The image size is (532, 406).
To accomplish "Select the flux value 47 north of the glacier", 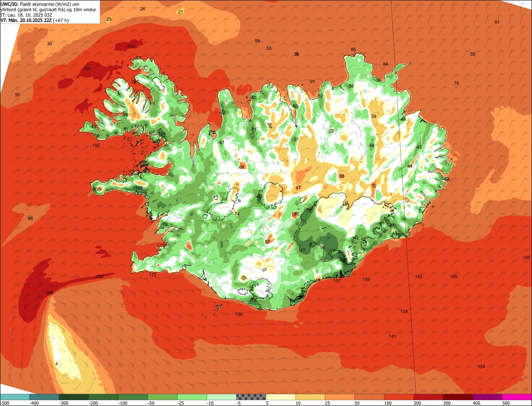I will (298, 188).
